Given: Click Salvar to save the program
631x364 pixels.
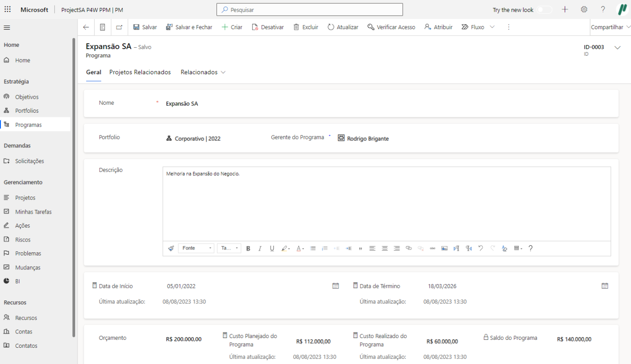Looking at the screenshot, I should pos(145,27).
